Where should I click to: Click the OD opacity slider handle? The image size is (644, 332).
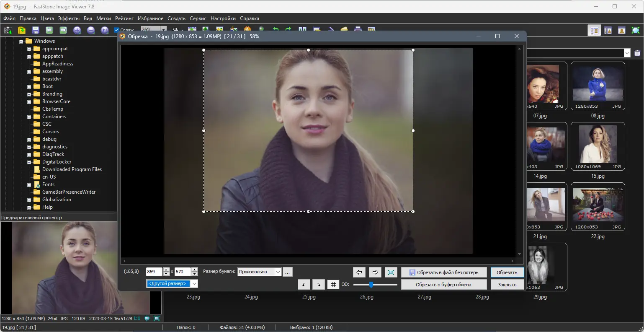371,285
